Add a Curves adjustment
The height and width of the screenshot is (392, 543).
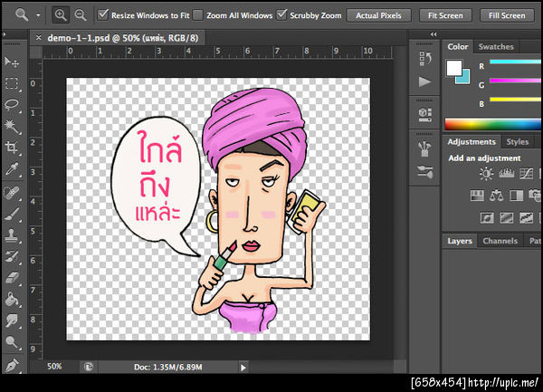[526, 174]
